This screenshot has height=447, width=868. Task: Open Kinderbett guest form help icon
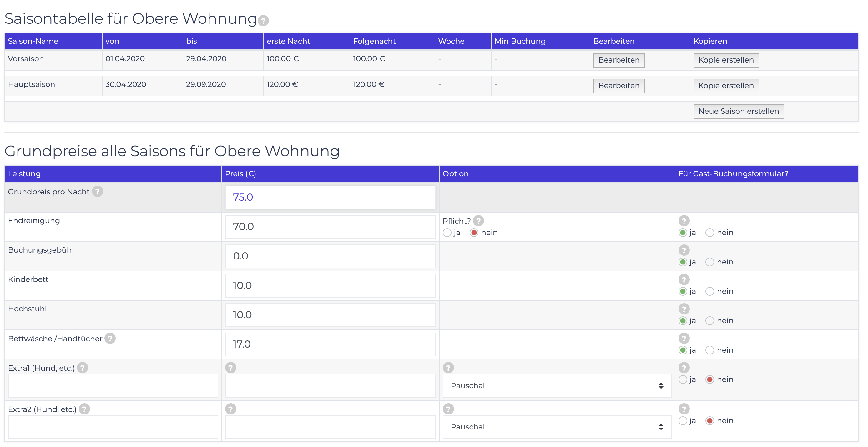(x=684, y=279)
